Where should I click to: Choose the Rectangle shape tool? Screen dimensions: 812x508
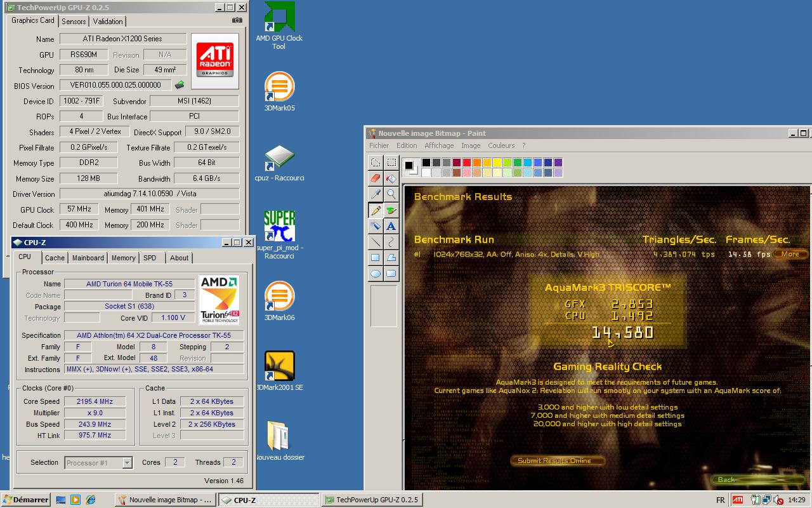point(376,258)
